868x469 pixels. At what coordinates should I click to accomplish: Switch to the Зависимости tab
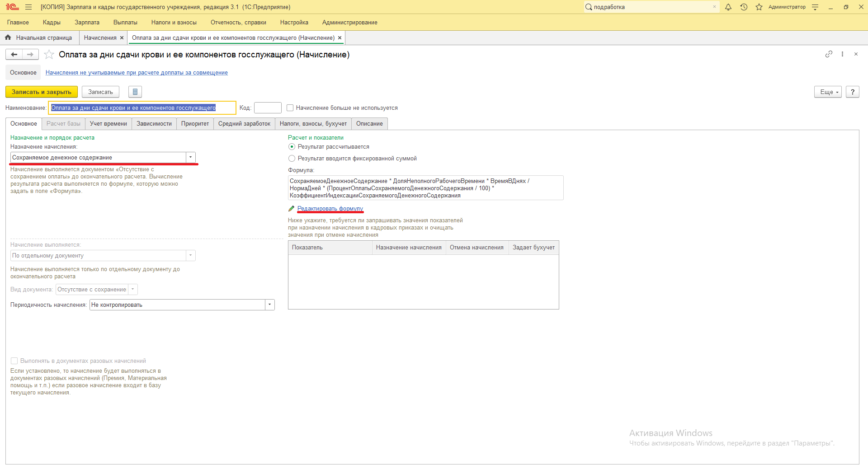pyautogui.click(x=154, y=124)
